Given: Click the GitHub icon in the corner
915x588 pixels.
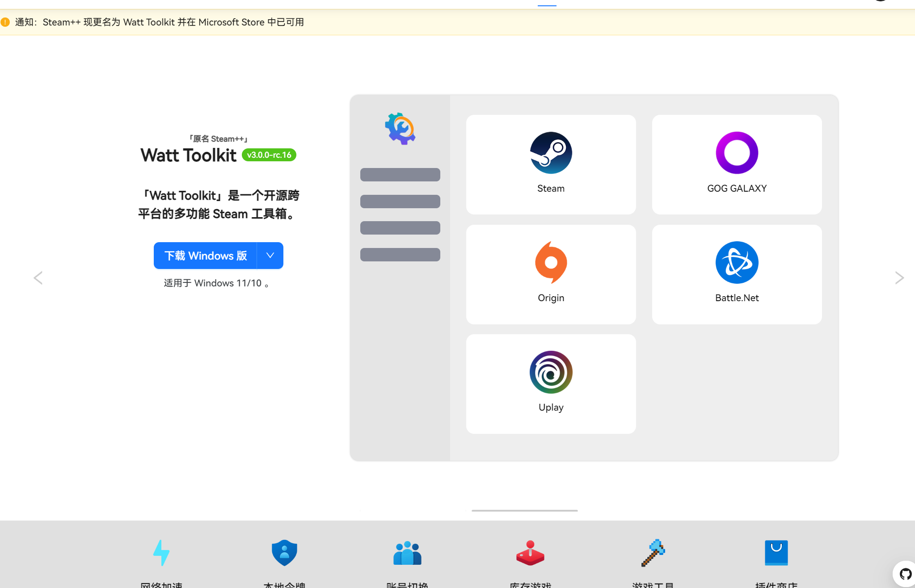Looking at the screenshot, I should click(x=906, y=574).
